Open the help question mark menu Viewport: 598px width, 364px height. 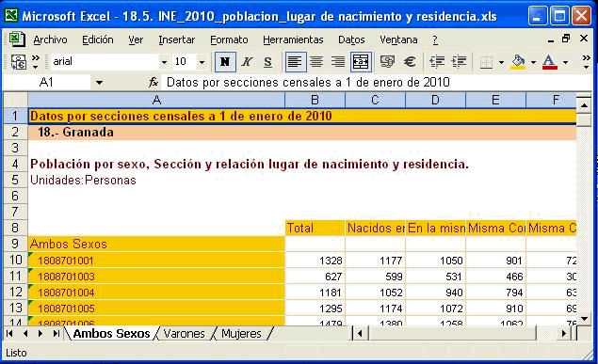[x=435, y=40]
